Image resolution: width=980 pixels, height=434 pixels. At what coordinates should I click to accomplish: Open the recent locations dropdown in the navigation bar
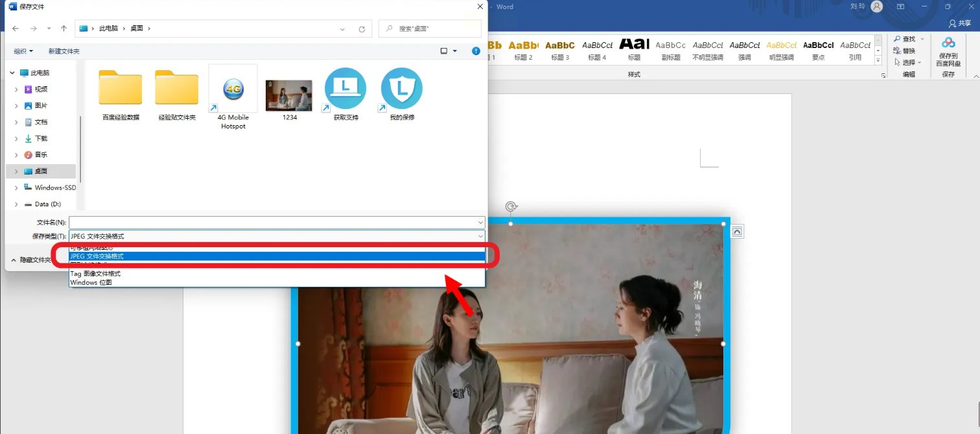49,29
